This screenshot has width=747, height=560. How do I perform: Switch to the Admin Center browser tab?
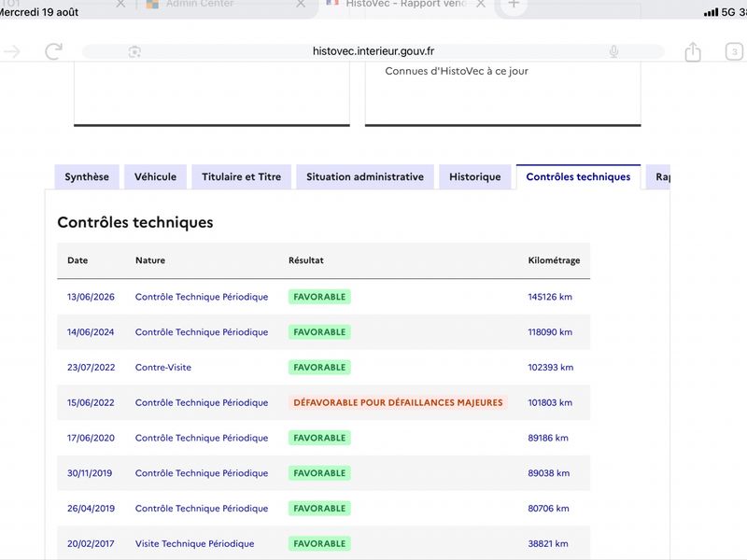coord(200,4)
